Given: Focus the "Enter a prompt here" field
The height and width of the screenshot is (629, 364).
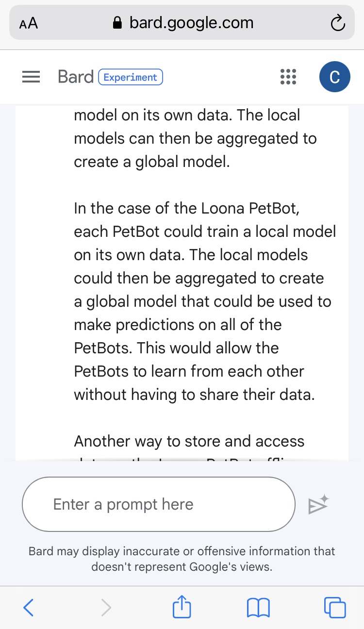Looking at the screenshot, I should click(158, 505).
